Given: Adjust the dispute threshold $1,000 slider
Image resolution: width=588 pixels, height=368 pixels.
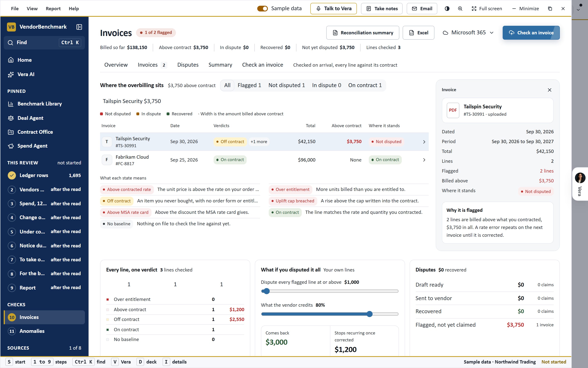Looking at the screenshot, I should pos(330,291).
